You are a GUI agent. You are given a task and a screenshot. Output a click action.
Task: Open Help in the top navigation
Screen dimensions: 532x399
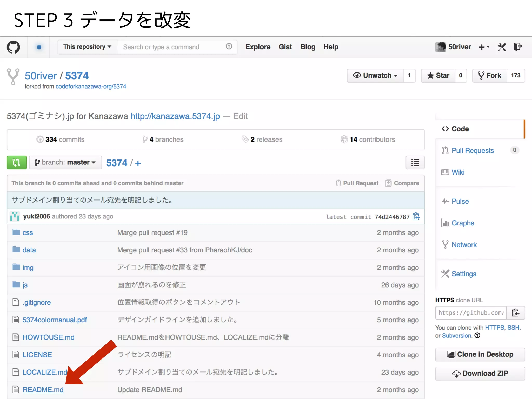click(x=331, y=47)
